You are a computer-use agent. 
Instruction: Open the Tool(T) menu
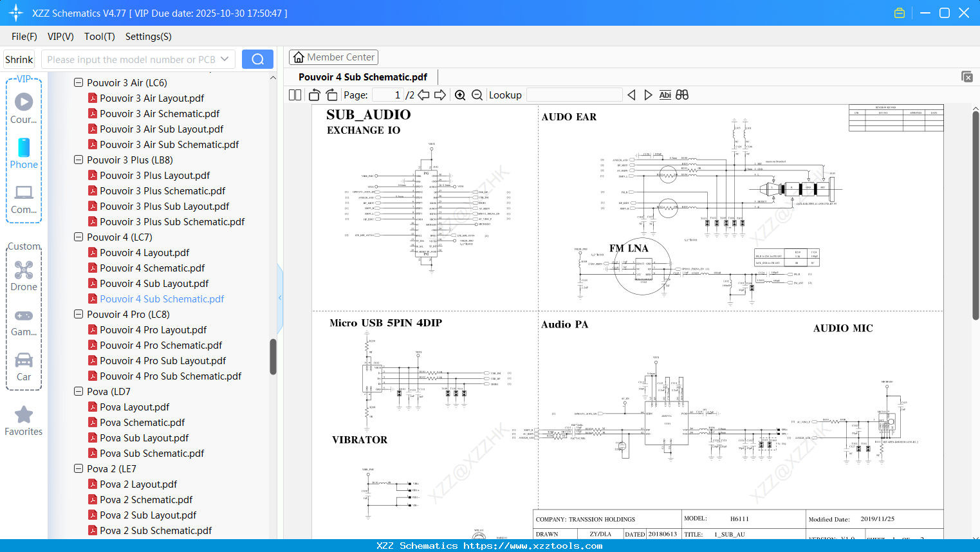[99, 37]
